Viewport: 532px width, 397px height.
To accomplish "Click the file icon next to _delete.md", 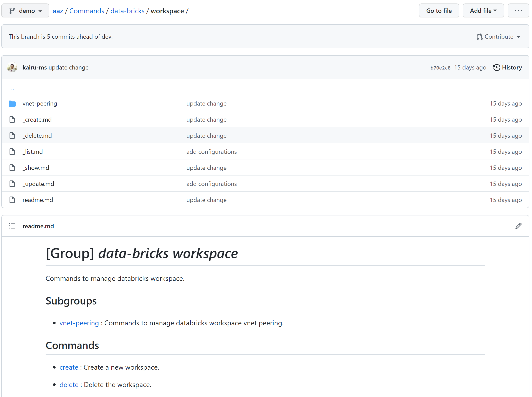I will (12, 136).
